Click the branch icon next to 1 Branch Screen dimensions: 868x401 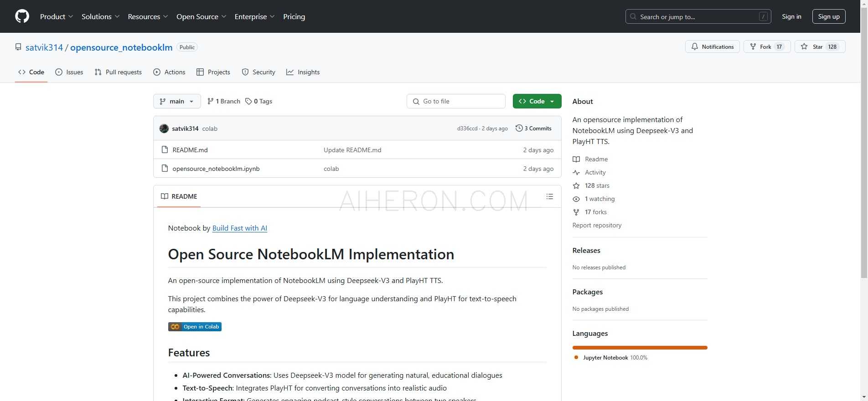tap(210, 101)
